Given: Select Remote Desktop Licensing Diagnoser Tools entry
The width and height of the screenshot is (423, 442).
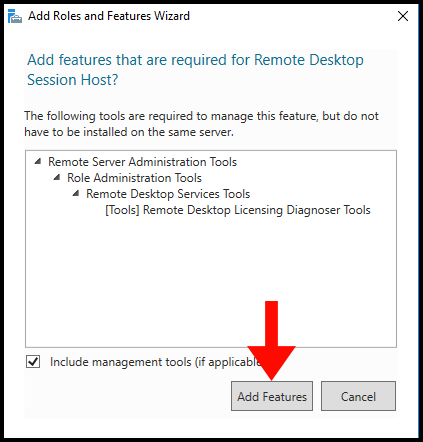Looking at the screenshot, I should [x=238, y=210].
